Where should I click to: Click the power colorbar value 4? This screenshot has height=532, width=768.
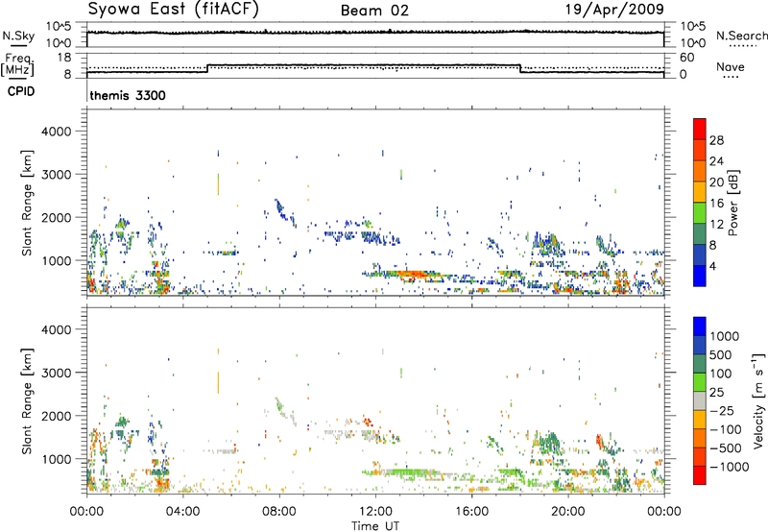tap(712, 266)
